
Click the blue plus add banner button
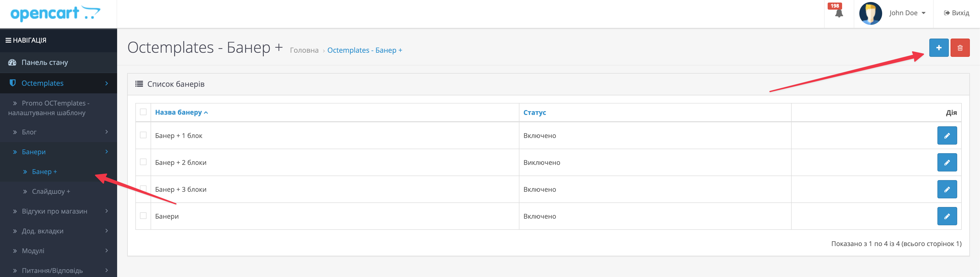coord(938,48)
